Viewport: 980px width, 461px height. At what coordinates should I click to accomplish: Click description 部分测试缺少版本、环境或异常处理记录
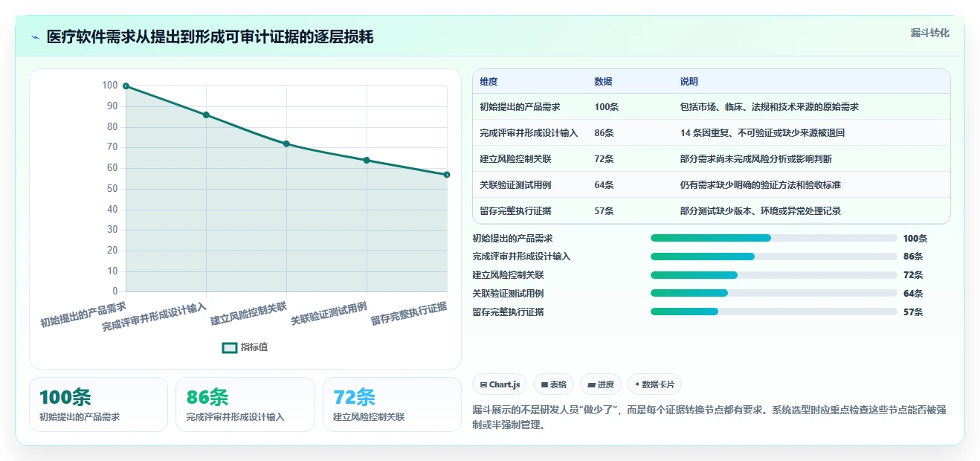pos(760,211)
